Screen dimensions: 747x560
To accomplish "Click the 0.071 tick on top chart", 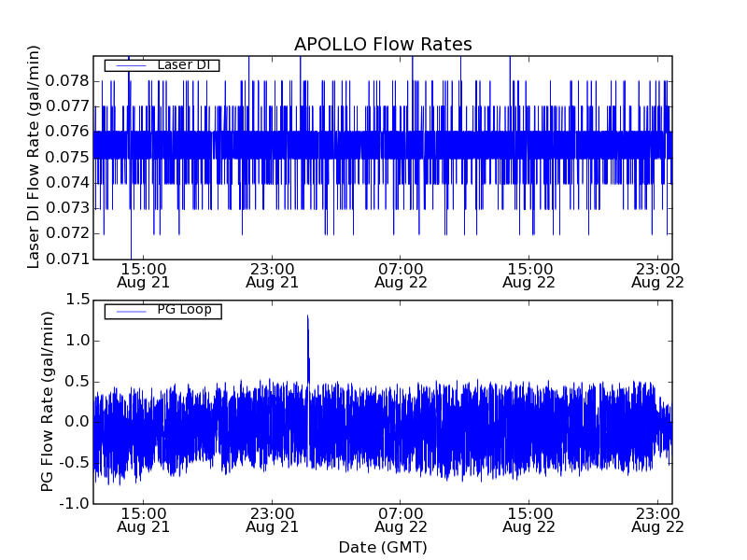I will click(67, 259).
